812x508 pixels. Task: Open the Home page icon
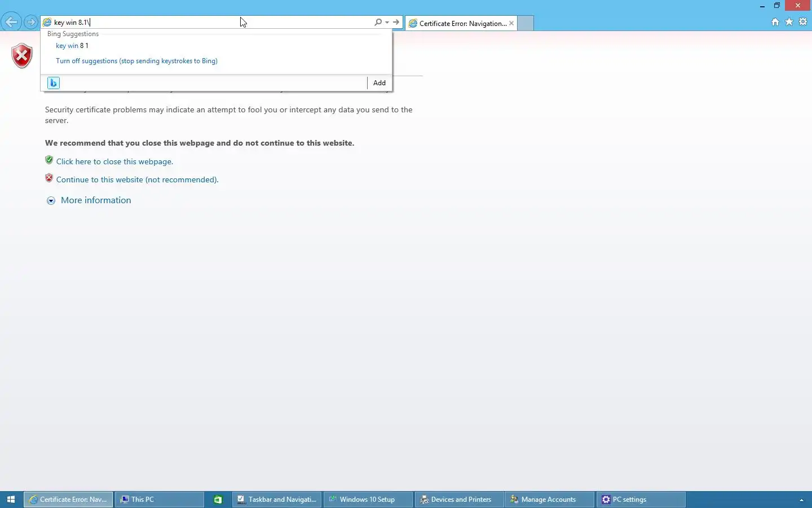click(775, 22)
